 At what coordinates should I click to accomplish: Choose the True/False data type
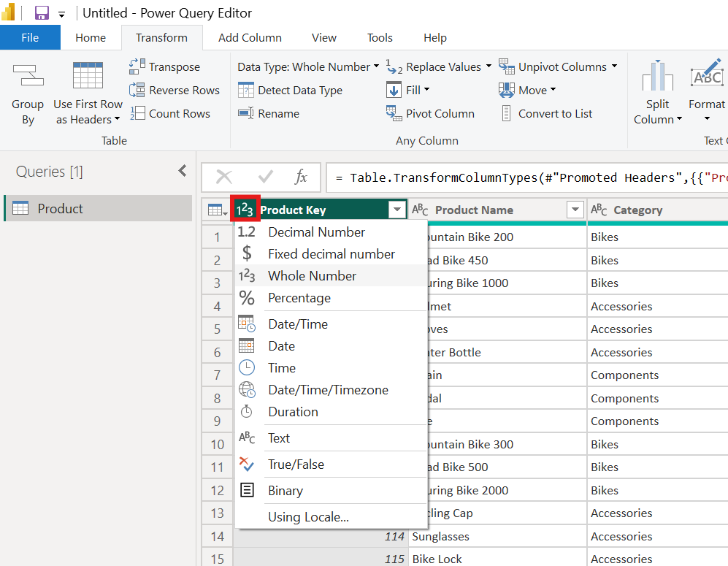331,464
